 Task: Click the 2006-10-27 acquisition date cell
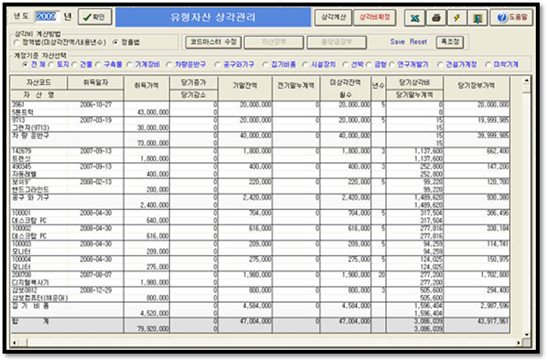pyautogui.click(x=95, y=104)
